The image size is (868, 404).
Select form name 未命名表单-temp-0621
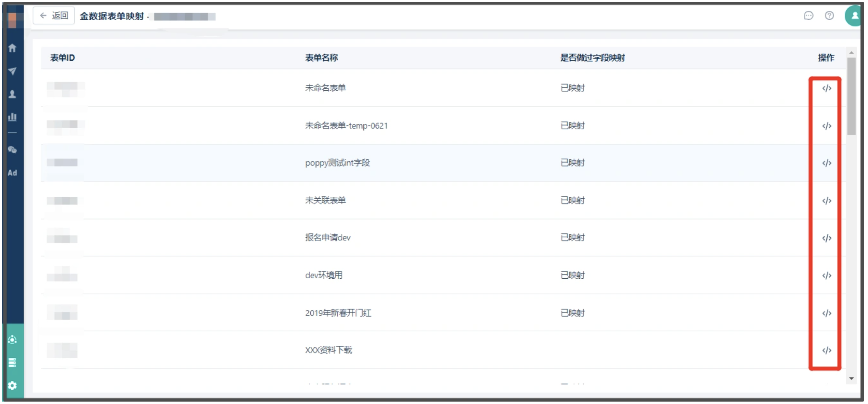coord(346,126)
